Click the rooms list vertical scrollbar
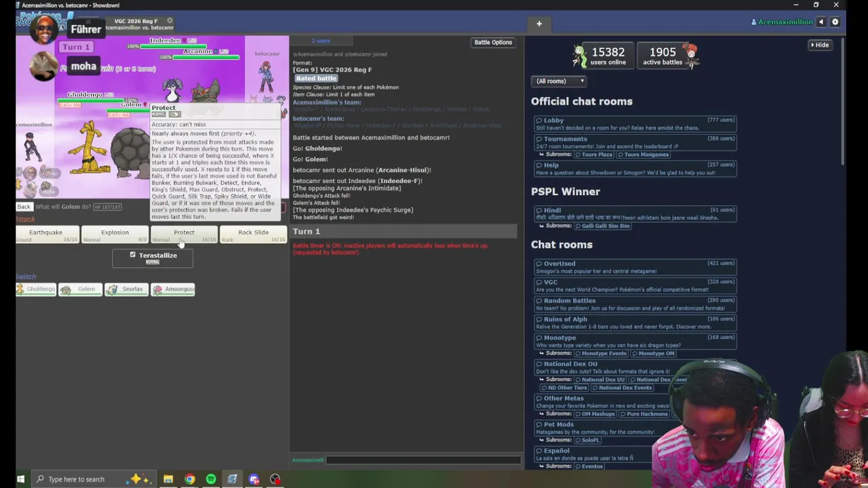This screenshot has width=868, height=488. (x=844, y=102)
